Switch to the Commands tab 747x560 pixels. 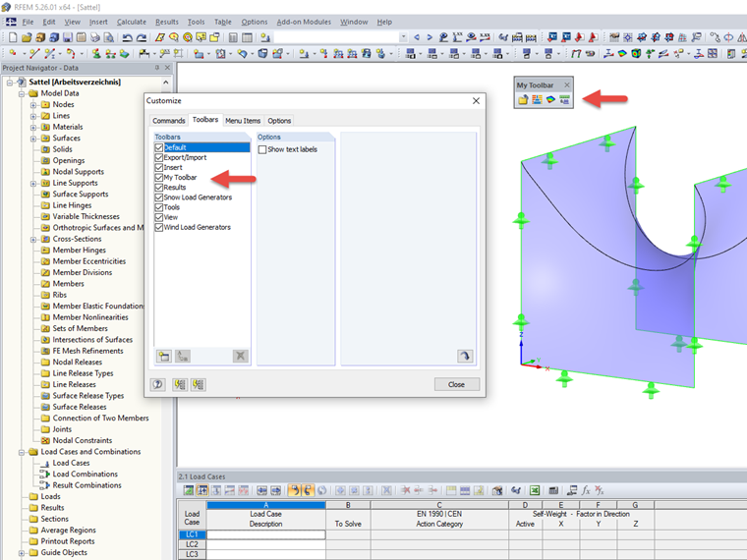169,121
